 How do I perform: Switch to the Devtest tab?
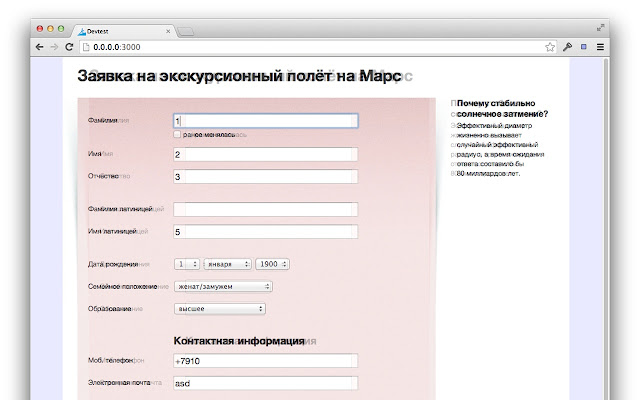(122, 31)
